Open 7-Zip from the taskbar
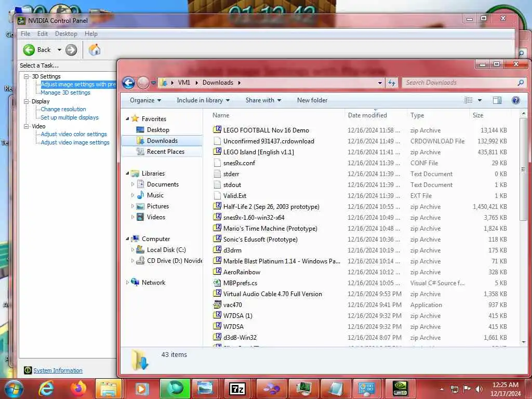The width and height of the screenshot is (532, 399). [x=237, y=389]
